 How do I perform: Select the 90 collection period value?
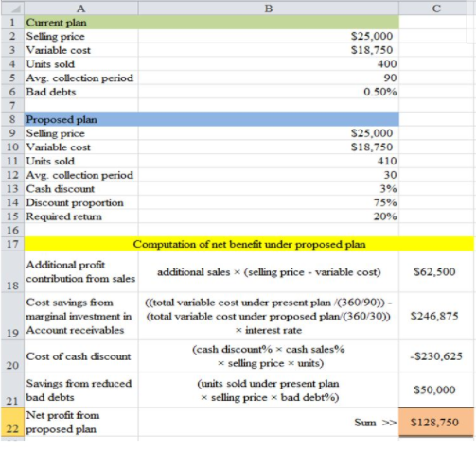coord(269,78)
